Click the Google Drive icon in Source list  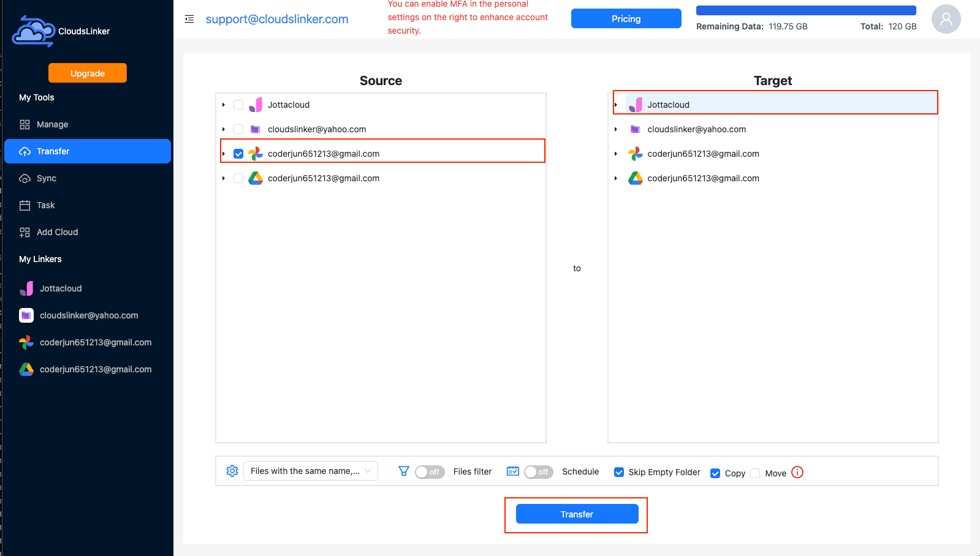pos(256,178)
